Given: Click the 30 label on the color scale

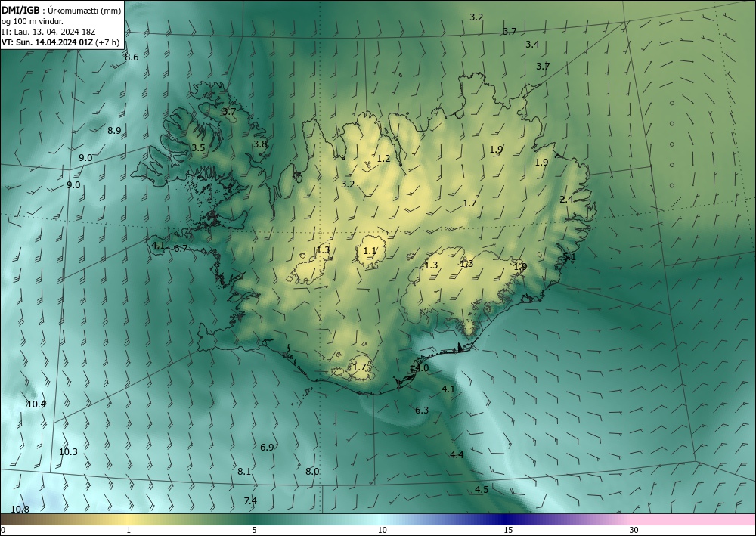Looking at the screenshot, I should pyautogui.click(x=634, y=530).
